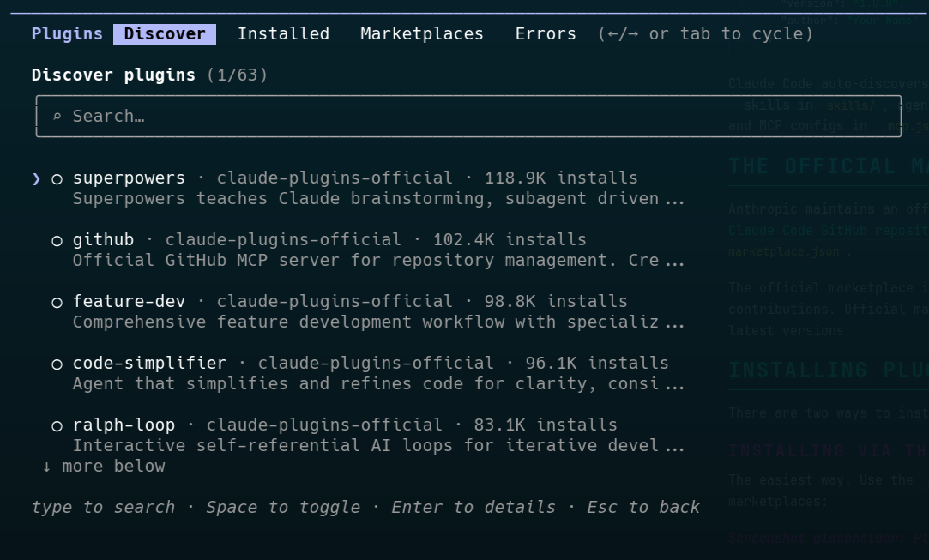929x560 pixels.
Task: View the Errors tab
Action: click(x=546, y=33)
